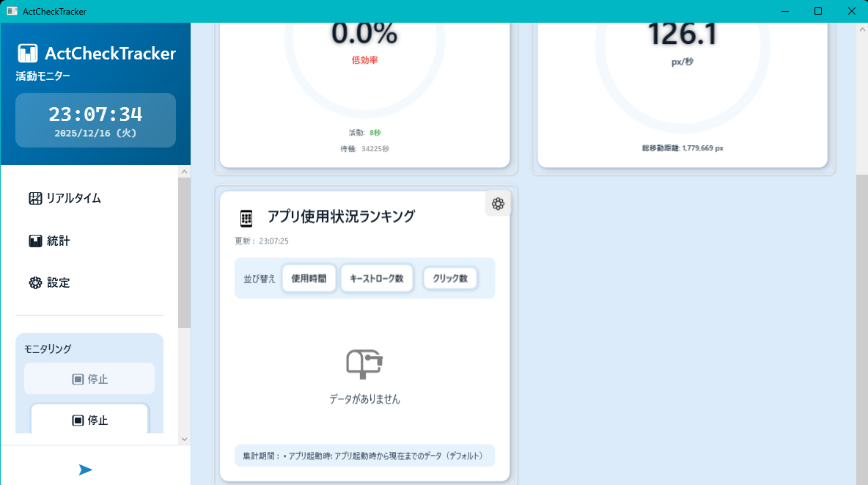Click the stop square icon in the white 停止 button
This screenshot has width=868, height=485.
tap(79, 420)
